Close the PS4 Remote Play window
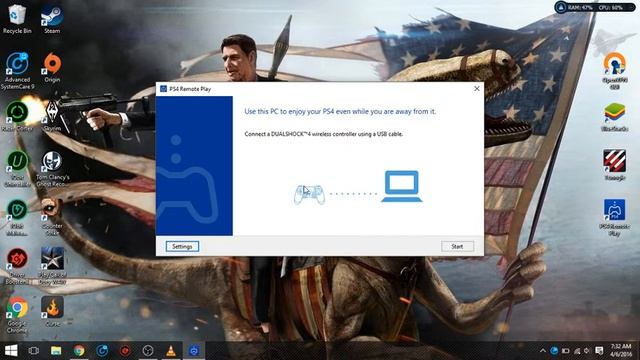The height and width of the screenshot is (360, 640). [477, 89]
